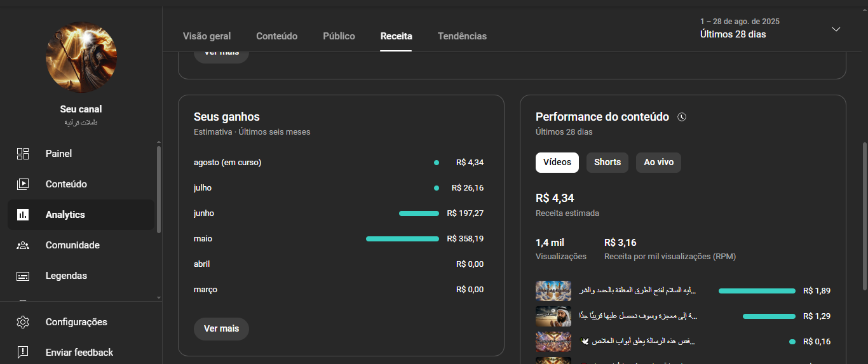Switch to the Visão geral tab

coord(207,36)
